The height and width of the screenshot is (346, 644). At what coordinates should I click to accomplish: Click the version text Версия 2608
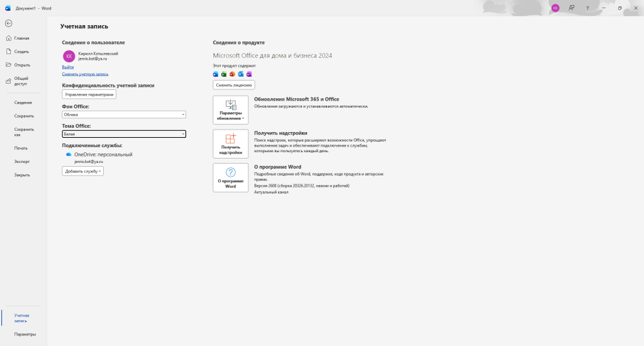click(x=301, y=186)
